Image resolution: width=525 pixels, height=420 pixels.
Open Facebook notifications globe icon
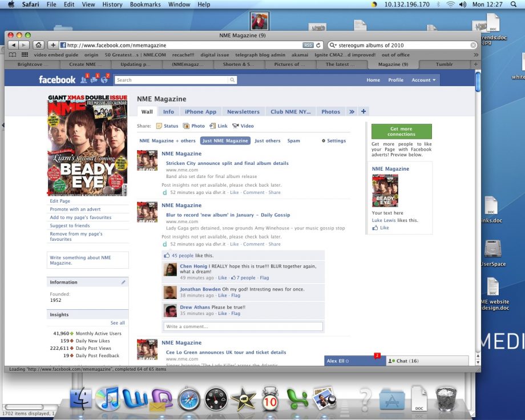coord(105,79)
